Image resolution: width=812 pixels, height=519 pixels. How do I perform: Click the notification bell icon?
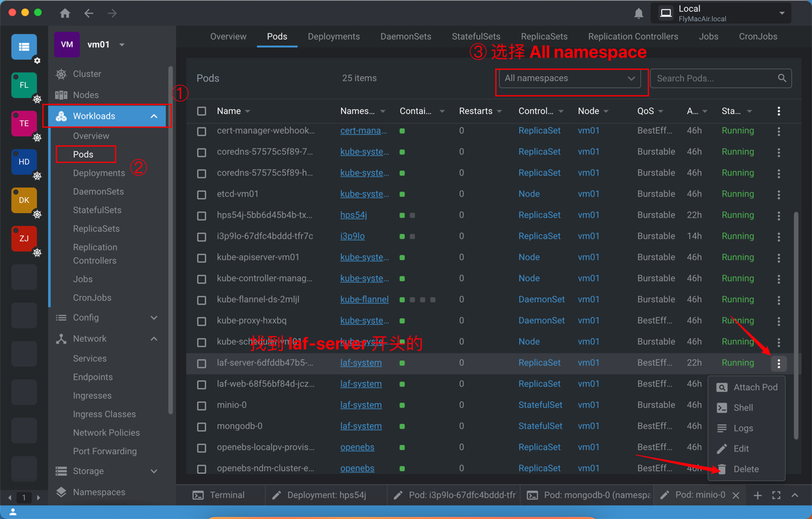point(639,13)
